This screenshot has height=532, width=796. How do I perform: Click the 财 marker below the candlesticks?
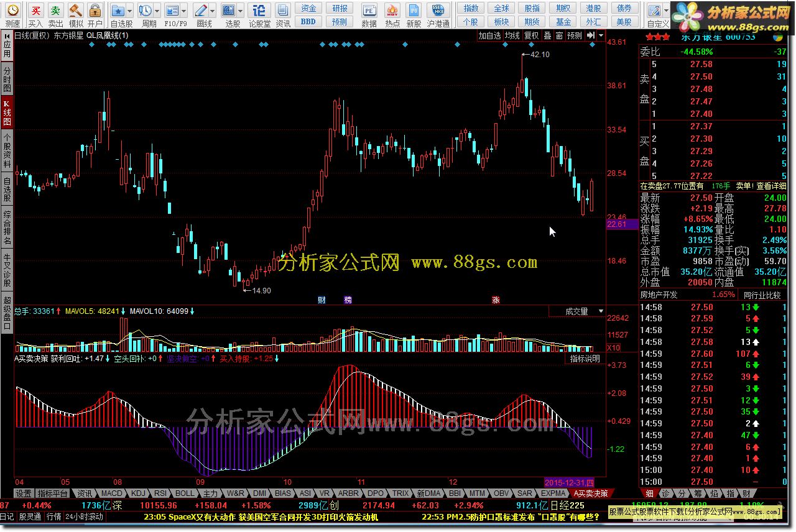pyautogui.click(x=322, y=300)
